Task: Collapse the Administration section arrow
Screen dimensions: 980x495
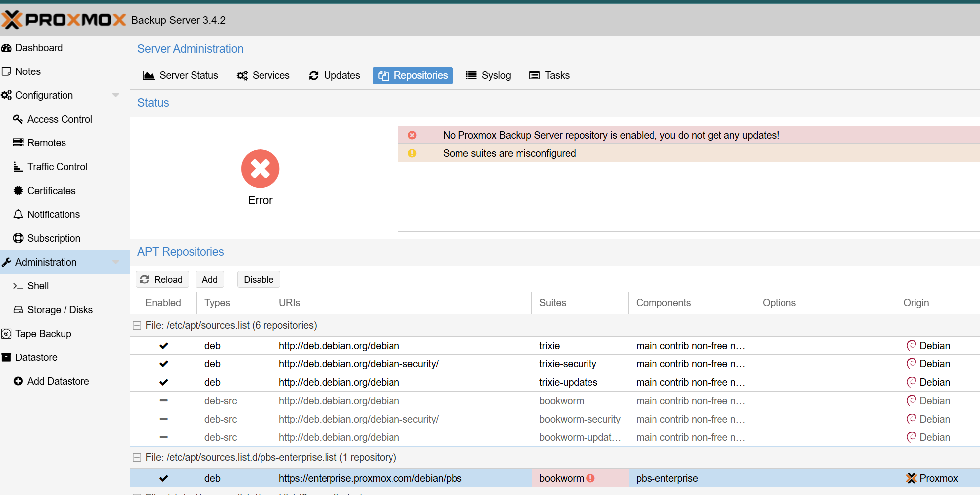Action: (x=116, y=262)
